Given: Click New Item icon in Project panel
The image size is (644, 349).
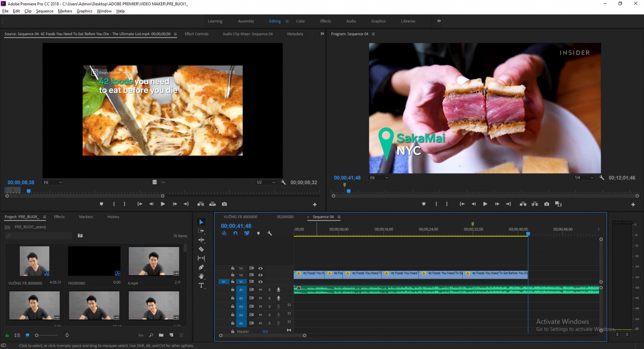Looking at the screenshot, I should pos(171,335).
